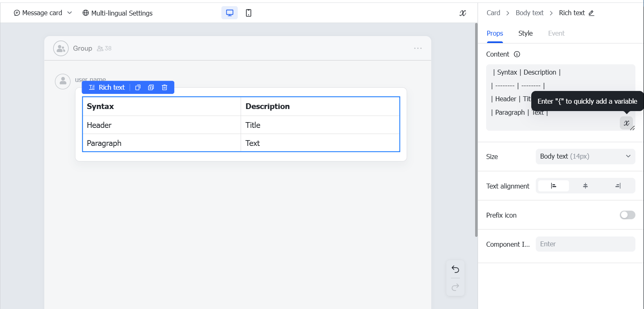Select the Rich text component label
Screen dimensions: 644x309
click(107, 87)
